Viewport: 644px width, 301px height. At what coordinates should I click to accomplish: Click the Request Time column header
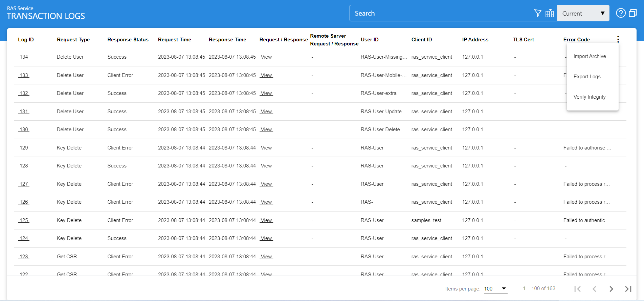[174, 40]
